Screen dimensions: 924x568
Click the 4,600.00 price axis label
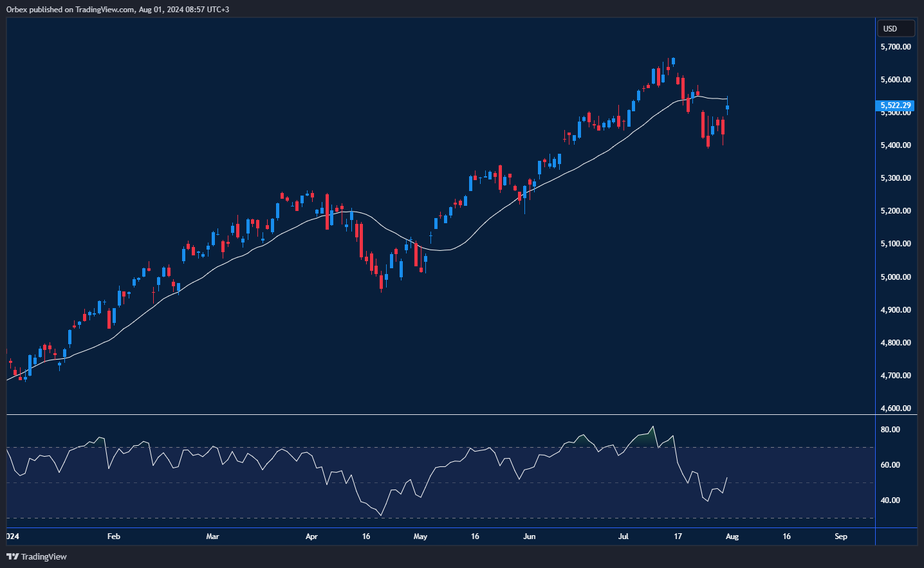896,408
